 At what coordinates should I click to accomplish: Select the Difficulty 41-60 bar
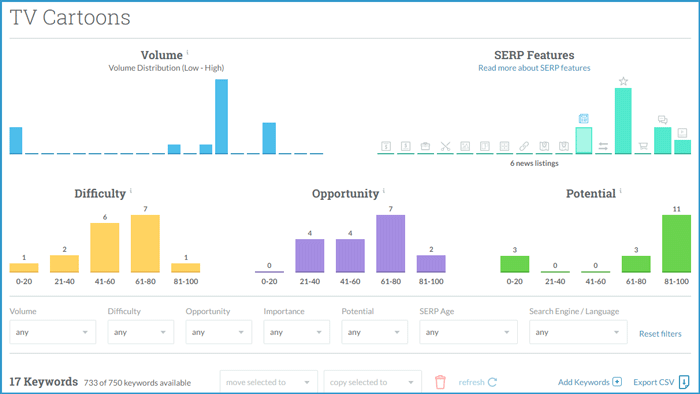tap(105, 248)
